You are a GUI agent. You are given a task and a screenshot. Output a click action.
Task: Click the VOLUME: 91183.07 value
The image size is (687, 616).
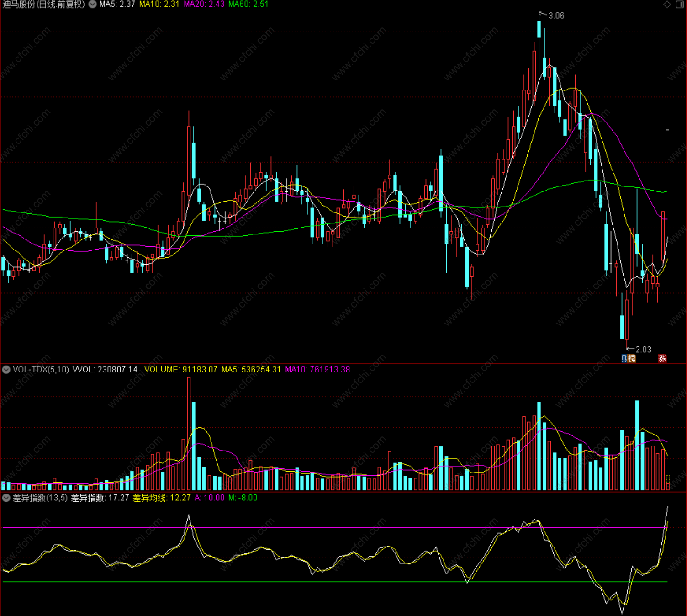[x=181, y=370]
